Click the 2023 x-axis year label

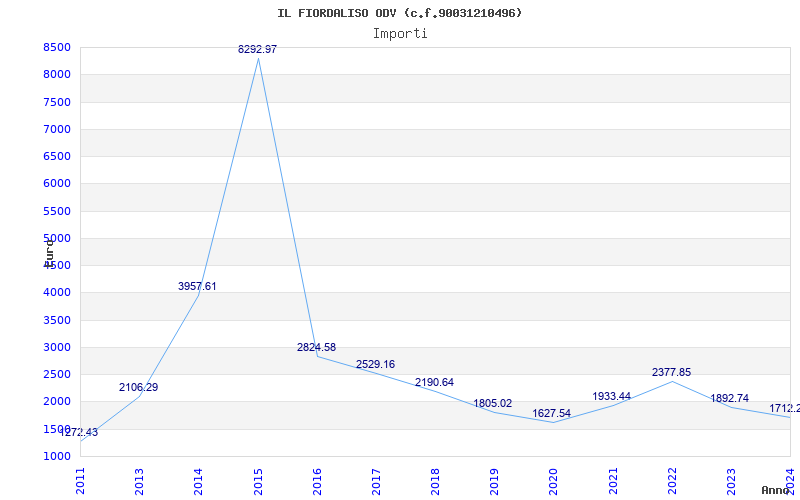pyautogui.click(x=732, y=482)
